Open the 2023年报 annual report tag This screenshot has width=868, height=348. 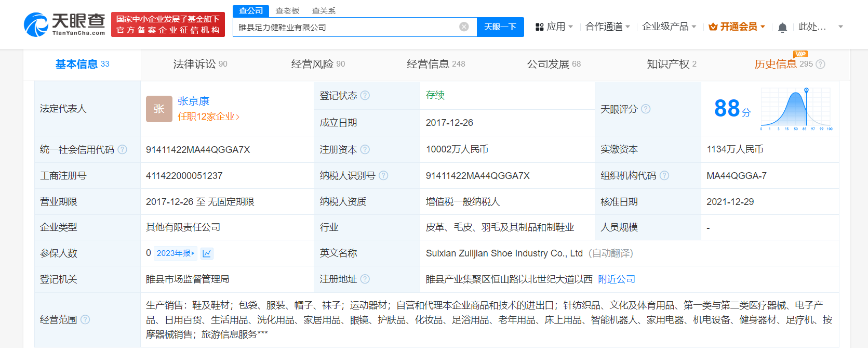coord(176,253)
